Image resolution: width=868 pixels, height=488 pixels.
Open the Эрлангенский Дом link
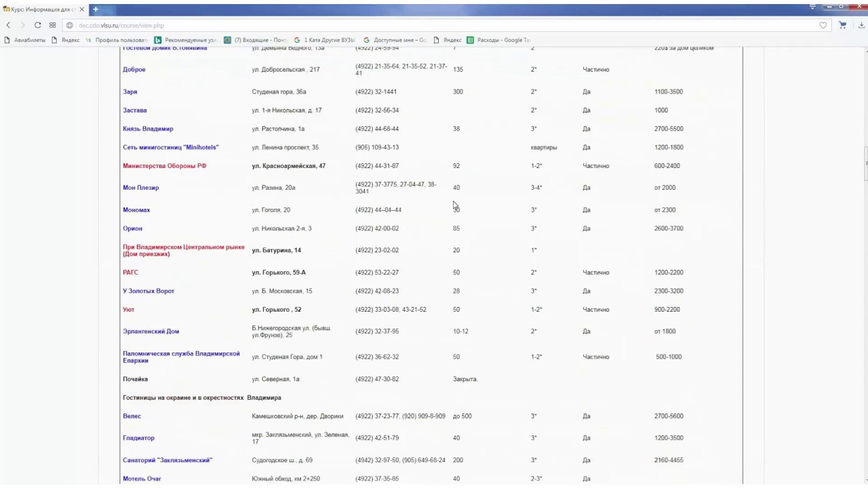[151, 331]
